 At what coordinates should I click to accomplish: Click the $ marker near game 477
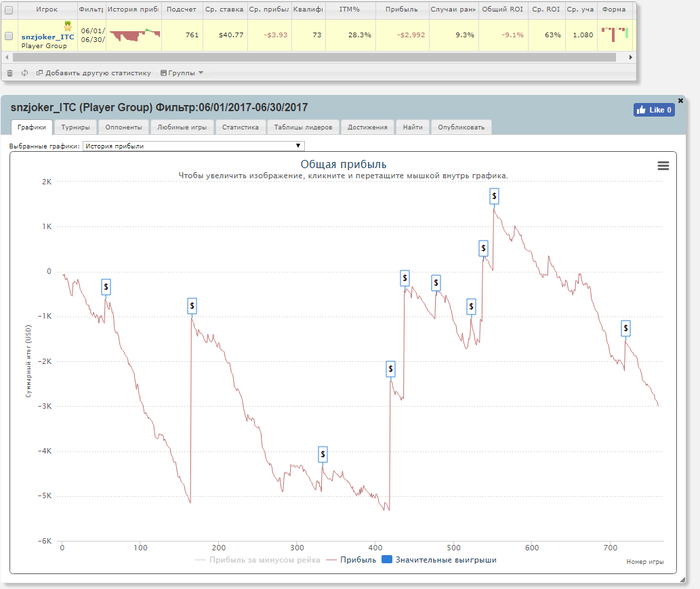coord(436,283)
